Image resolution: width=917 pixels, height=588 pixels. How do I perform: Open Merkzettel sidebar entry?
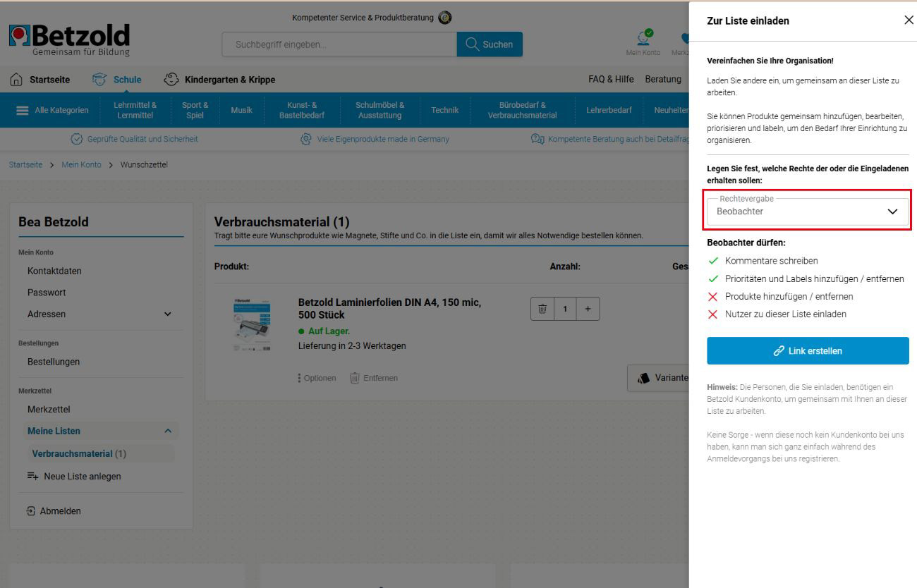point(49,409)
